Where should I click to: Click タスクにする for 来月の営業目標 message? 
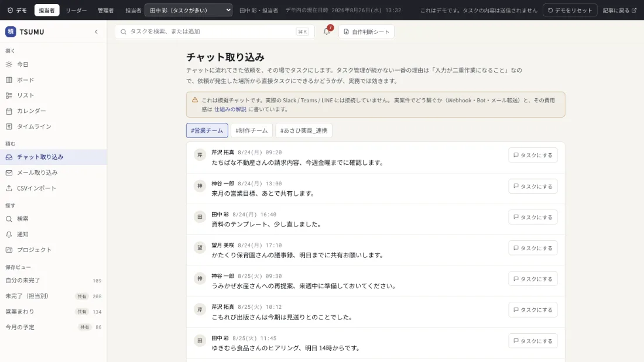click(x=533, y=187)
